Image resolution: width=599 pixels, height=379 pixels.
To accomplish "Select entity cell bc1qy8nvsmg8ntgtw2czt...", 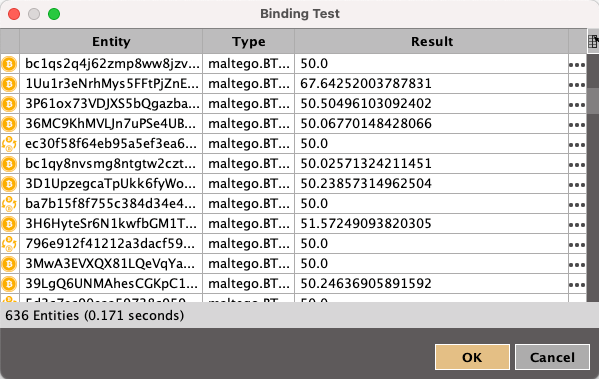I will click(111, 164).
